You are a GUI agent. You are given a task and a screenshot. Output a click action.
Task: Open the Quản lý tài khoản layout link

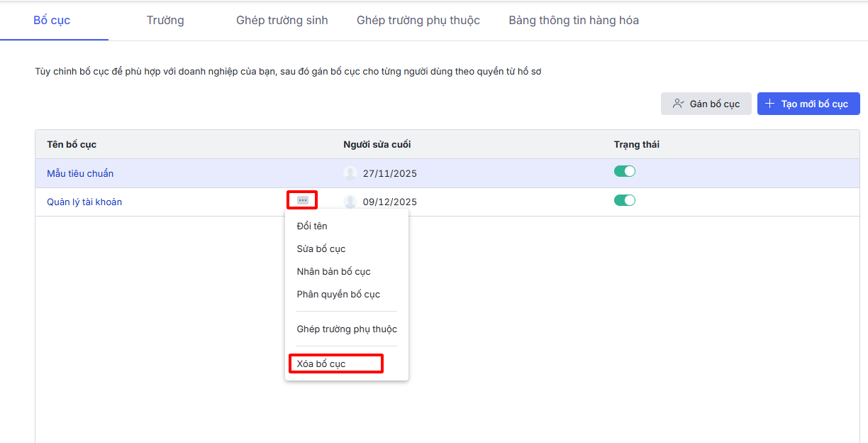pos(84,202)
